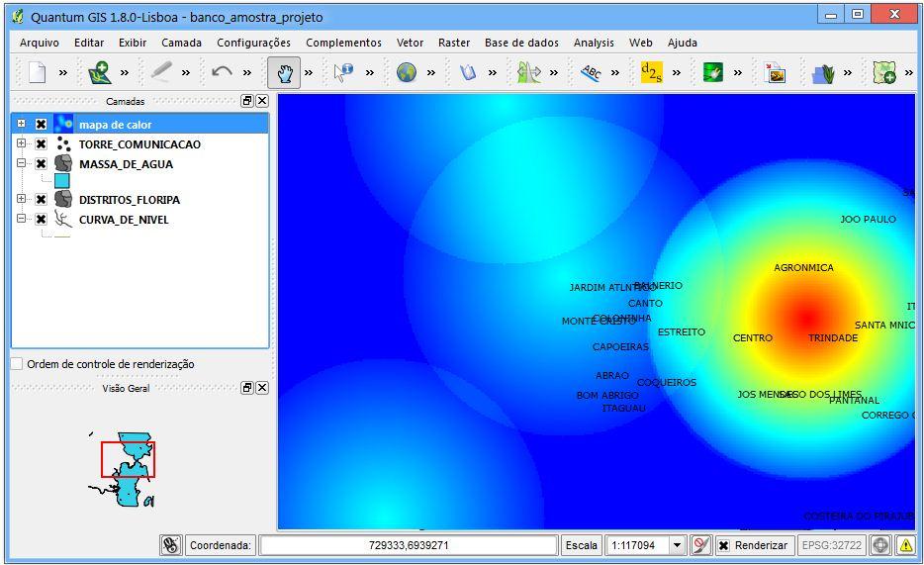Expand the TORRE_COMUNICACAO layer tree

pos(21,143)
